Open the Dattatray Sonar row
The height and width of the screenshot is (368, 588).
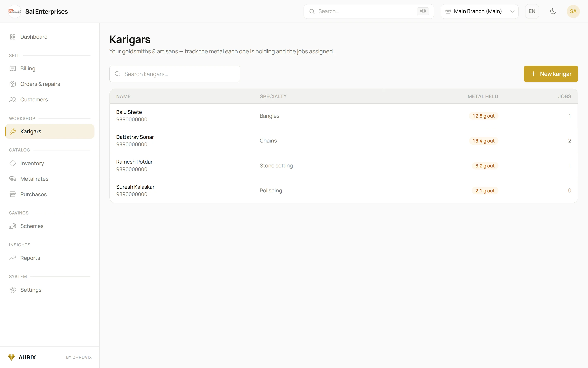pos(344,141)
